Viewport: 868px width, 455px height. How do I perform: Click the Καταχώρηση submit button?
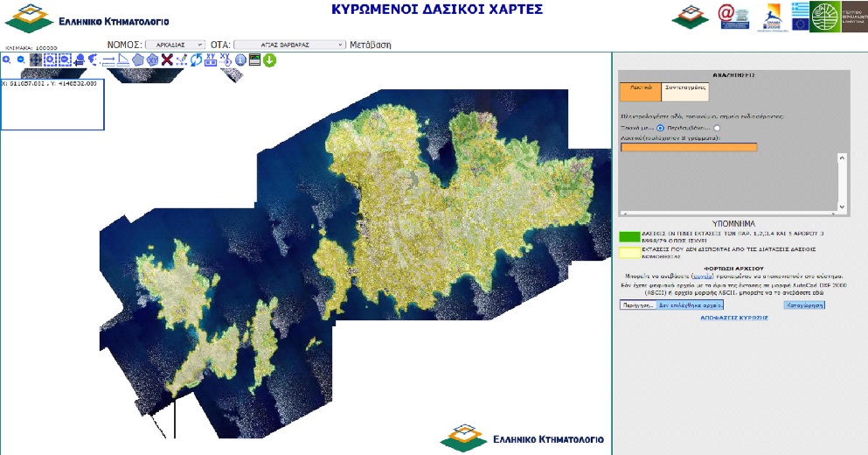[x=804, y=305]
